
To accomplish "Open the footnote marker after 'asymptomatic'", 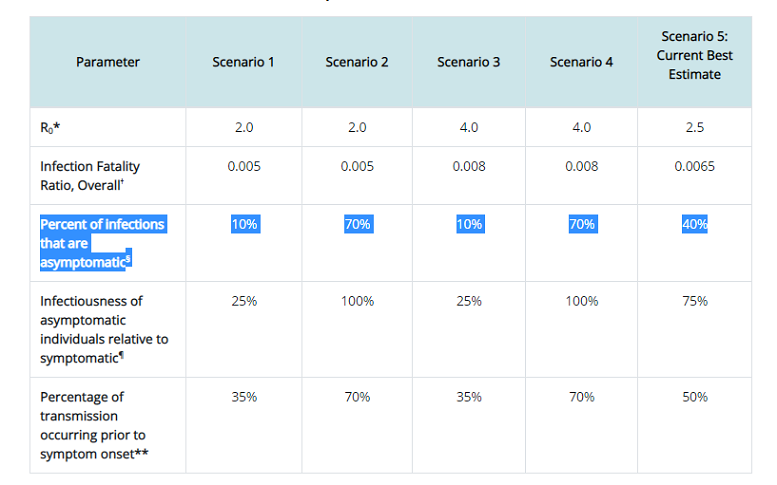I will pos(129,259).
